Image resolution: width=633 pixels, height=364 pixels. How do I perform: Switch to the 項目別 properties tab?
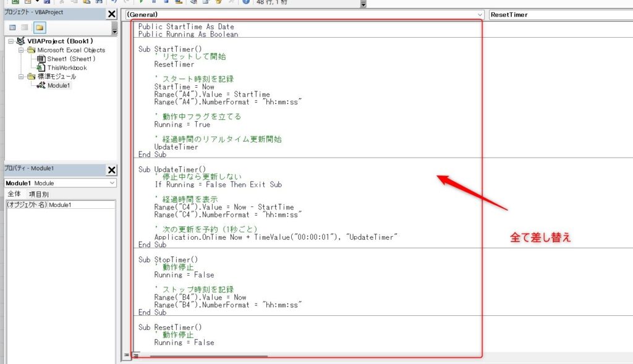click(39, 194)
